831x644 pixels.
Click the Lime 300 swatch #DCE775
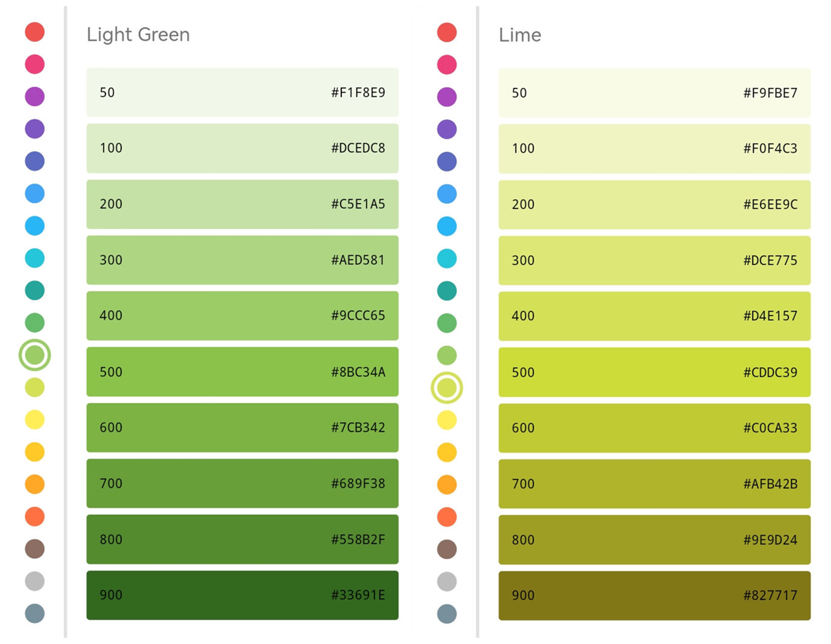654,260
